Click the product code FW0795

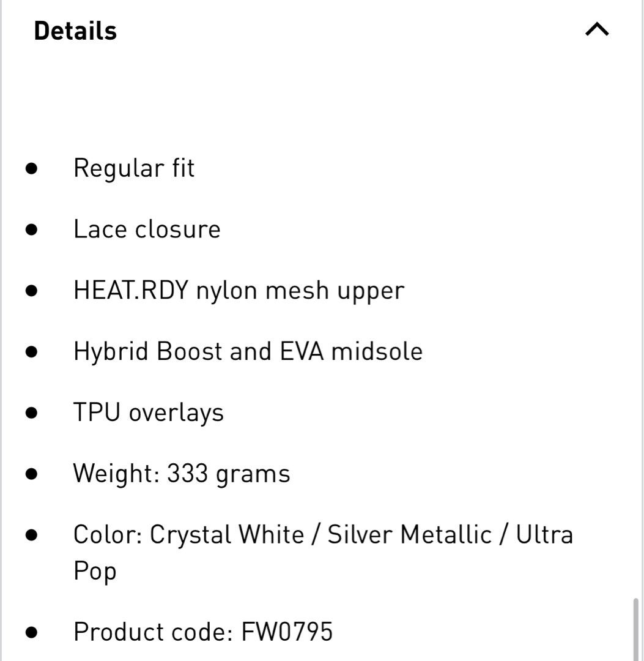[x=287, y=632]
